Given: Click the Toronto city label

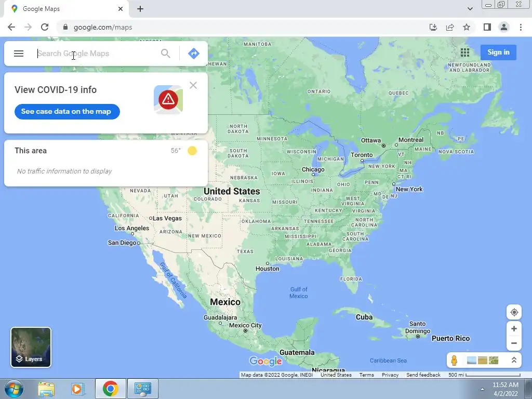Looking at the screenshot, I should [362, 155].
